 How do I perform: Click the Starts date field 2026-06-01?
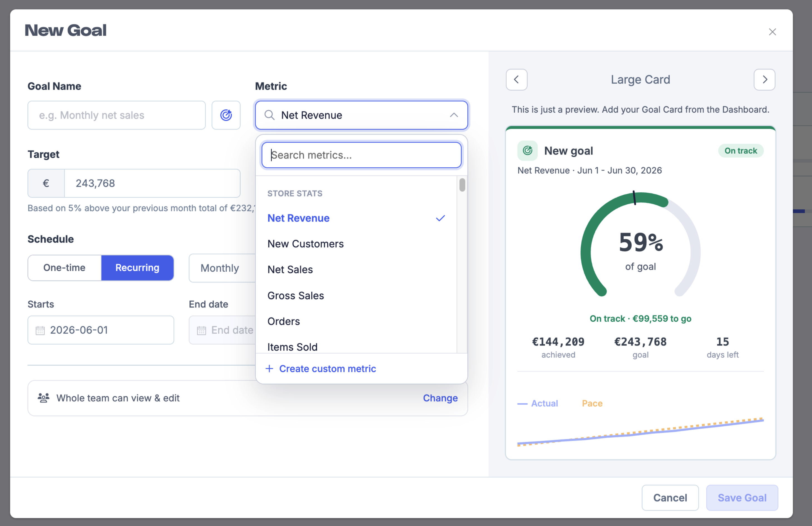click(101, 330)
